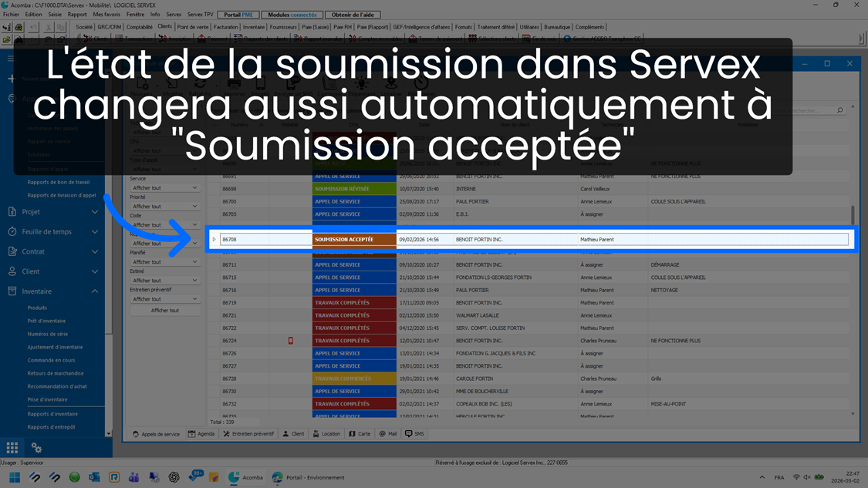Expand the row arrow for submission 86708
This screenshot has width=868, height=488.
[214, 240]
